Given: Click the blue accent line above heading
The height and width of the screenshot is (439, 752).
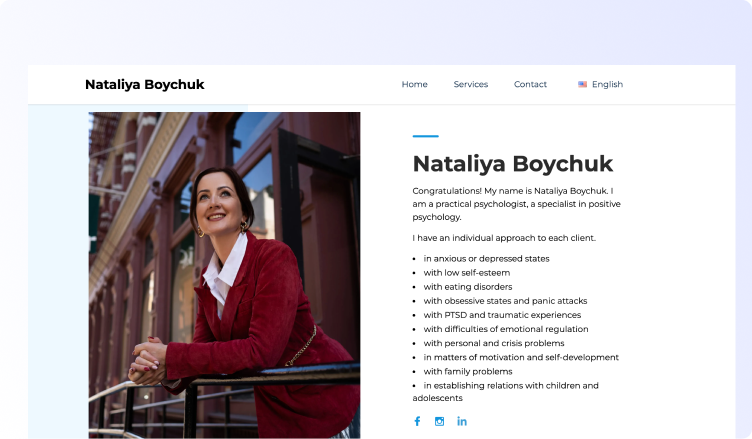Looking at the screenshot, I should point(425,136).
